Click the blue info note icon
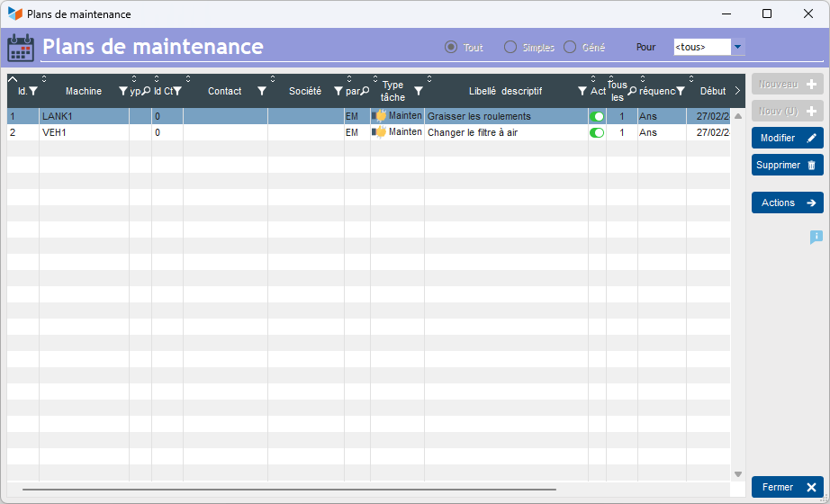The width and height of the screenshot is (830, 504). (x=816, y=237)
